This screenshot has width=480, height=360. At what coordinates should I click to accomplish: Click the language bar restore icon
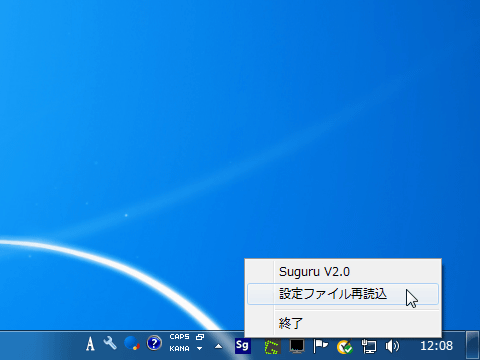pos(200,337)
